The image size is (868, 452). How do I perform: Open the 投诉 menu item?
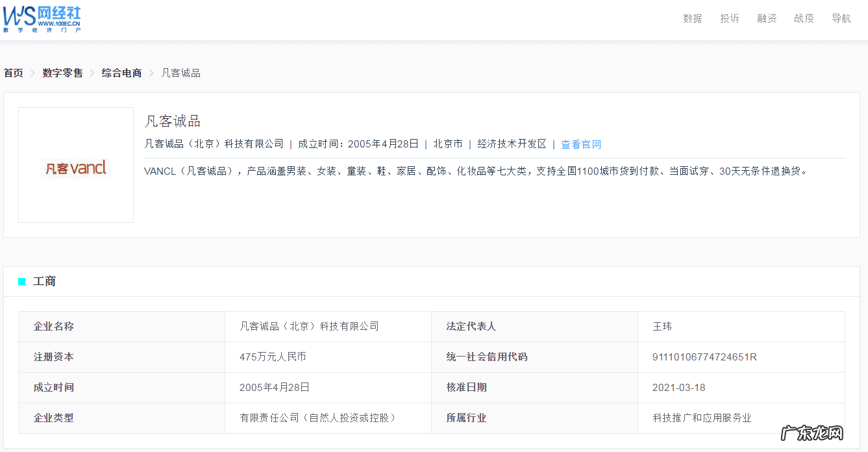729,18
